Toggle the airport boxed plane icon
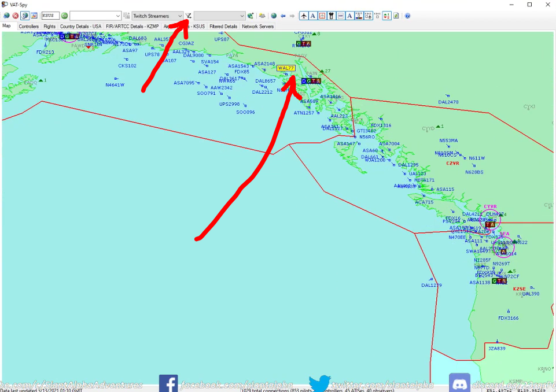Viewport: 556px width, 392px height. coord(322,16)
